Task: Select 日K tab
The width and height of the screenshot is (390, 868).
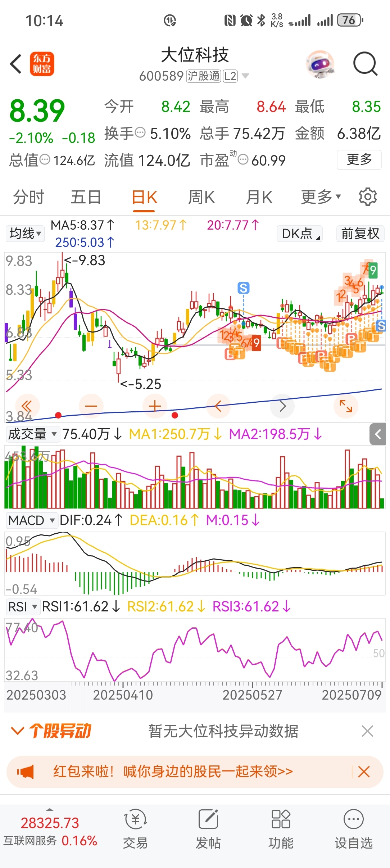Action: pos(144,197)
